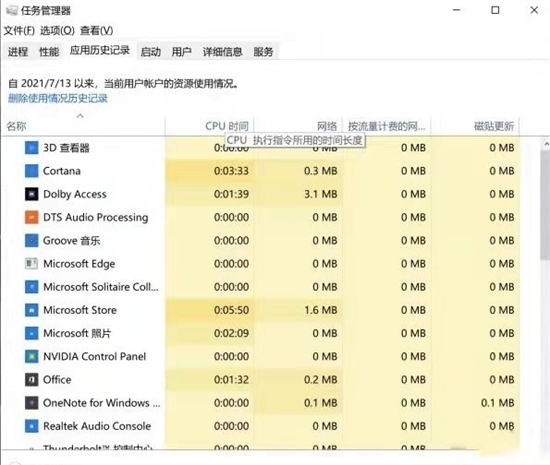Image resolution: width=550 pixels, height=465 pixels.
Task: Switch to the 性能 tab
Action: [49, 52]
